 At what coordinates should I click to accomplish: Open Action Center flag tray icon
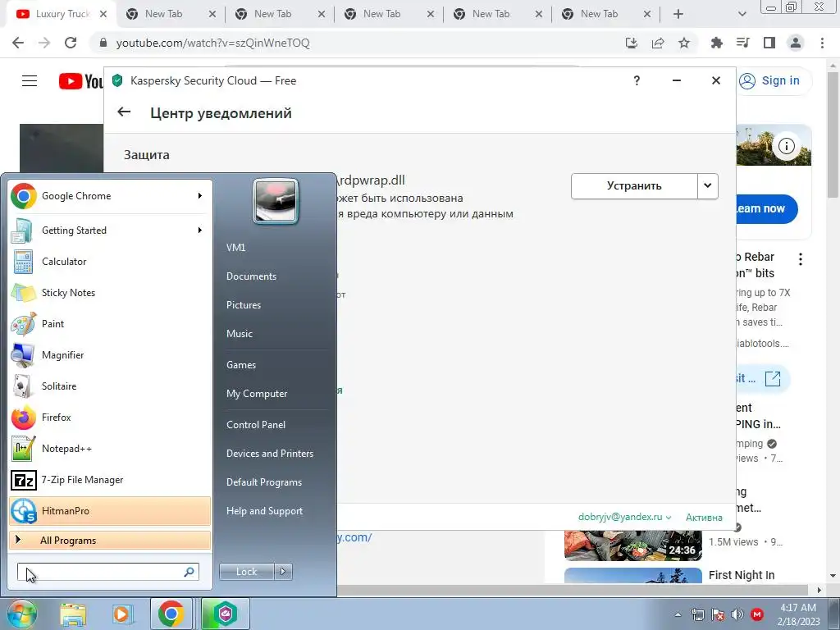[x=718, y=614]
